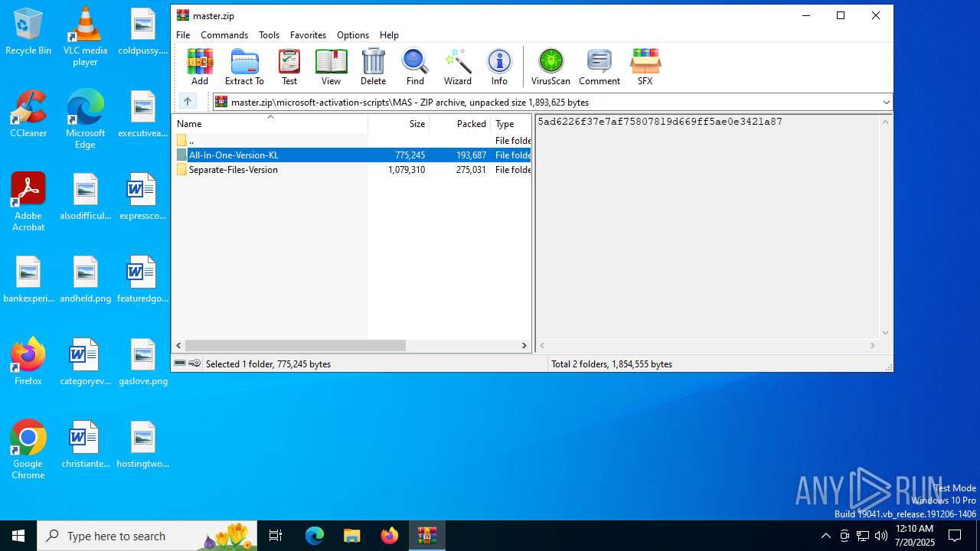
Task: Select the parent '..' folder row
Action: coord(351,140)
